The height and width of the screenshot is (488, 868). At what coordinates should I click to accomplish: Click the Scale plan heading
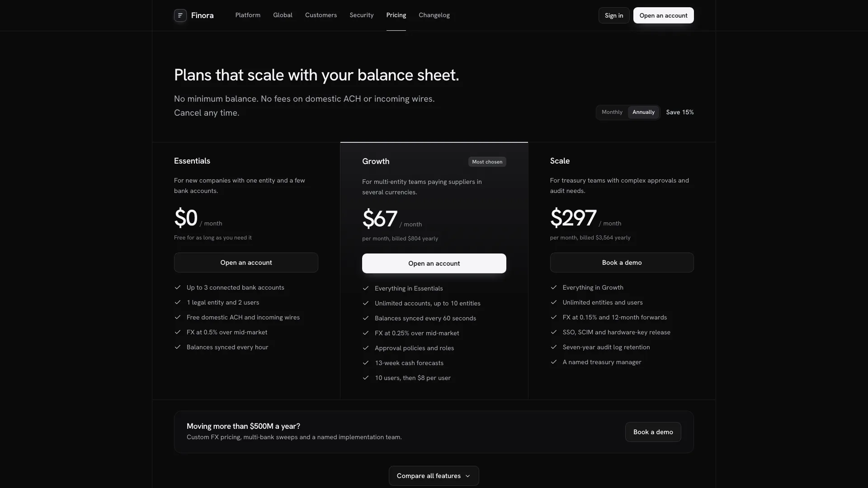point(560,161)
